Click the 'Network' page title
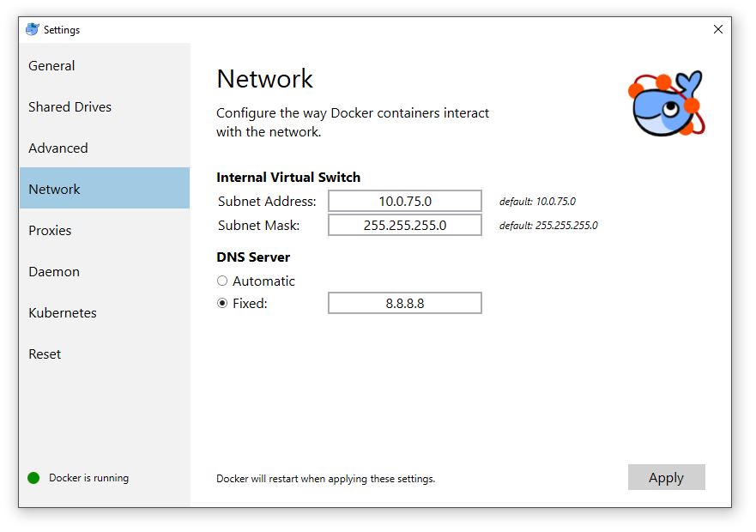Screen dimensions: 756x532 [x=264, y=79]
